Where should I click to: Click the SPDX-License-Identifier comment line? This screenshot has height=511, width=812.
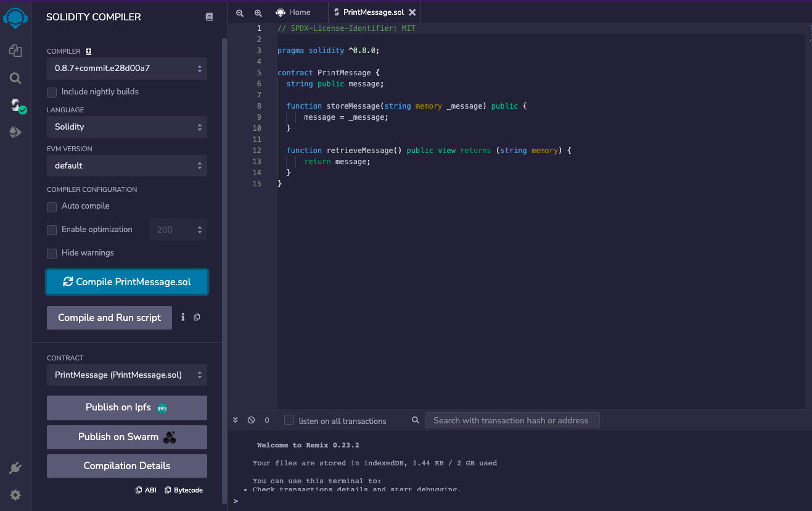347,28
